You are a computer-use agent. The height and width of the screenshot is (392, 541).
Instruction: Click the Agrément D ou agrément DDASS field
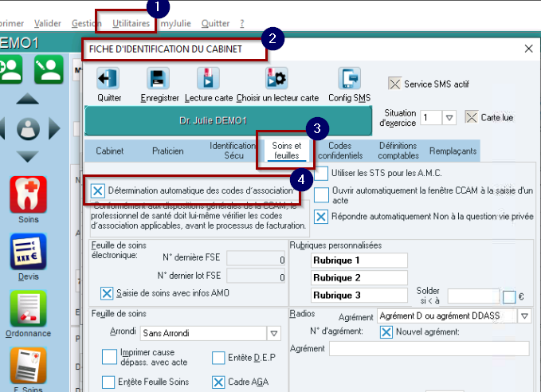pos(447,316)
